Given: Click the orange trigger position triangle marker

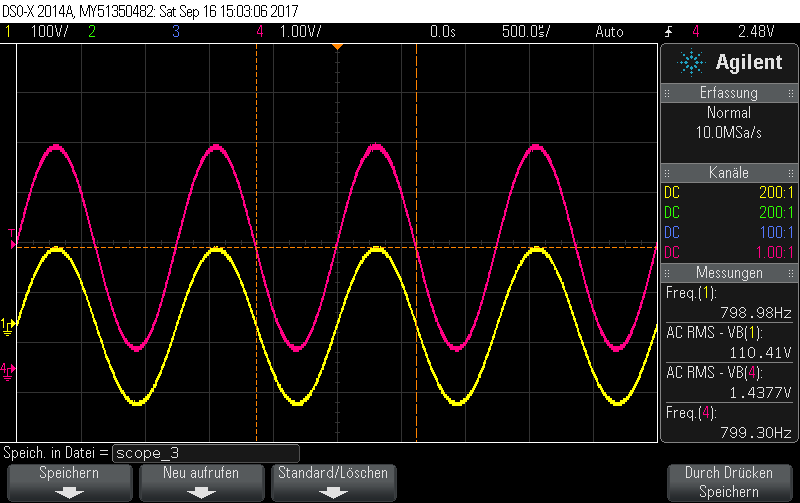Looking at the screenshot, I should (x=337, y=47).
